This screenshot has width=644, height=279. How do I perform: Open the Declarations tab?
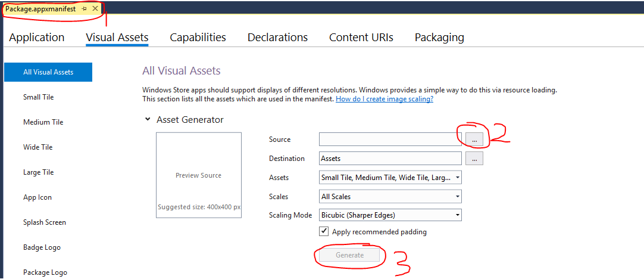click(277, 38)
